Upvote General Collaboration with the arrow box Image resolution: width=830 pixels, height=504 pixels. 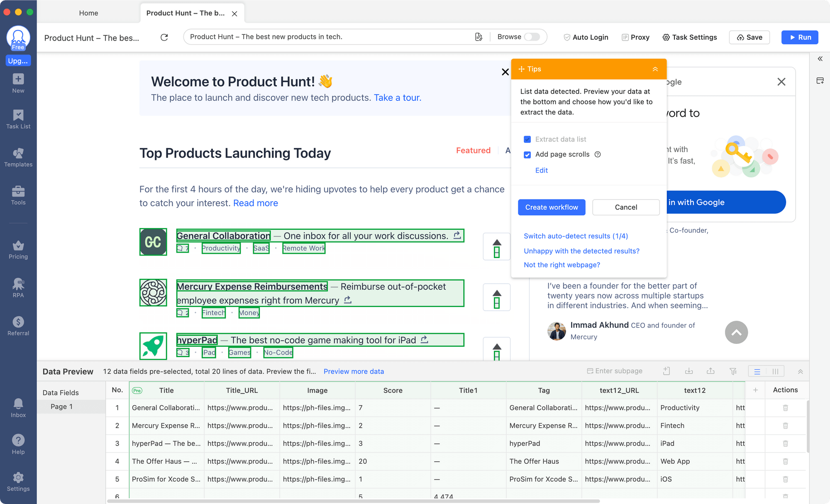pos(496,247)
